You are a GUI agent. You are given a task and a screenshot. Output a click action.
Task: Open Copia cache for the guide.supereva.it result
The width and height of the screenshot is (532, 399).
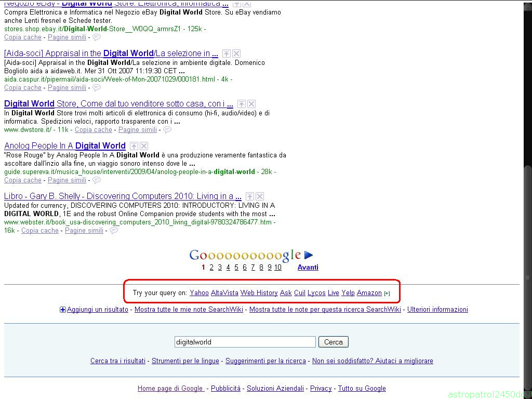pyautogui.click(x=23, y=180)
